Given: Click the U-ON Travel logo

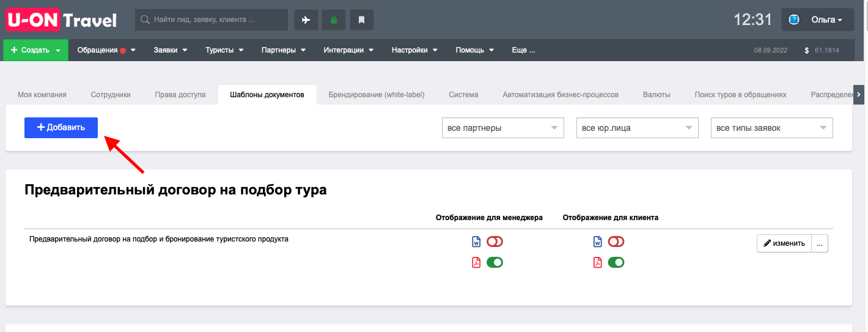Looking at the screenshot, I should pyautogui.click(x=61, y=20).
